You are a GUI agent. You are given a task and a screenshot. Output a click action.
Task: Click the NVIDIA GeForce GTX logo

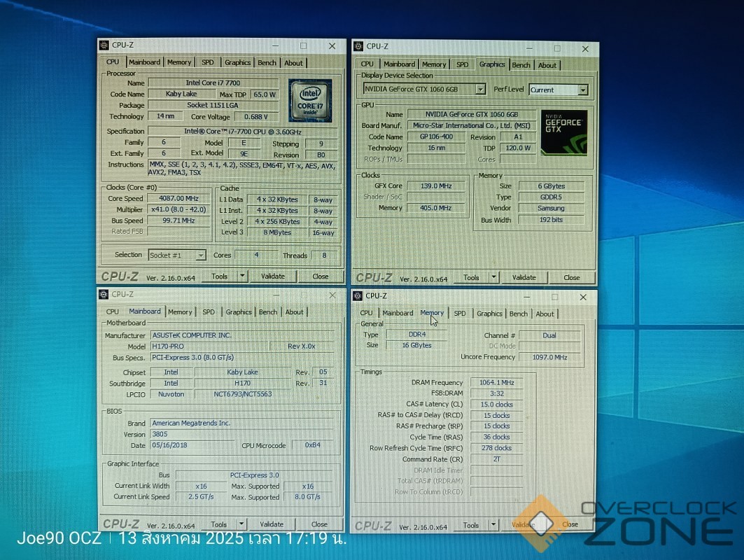click(563, 132)
